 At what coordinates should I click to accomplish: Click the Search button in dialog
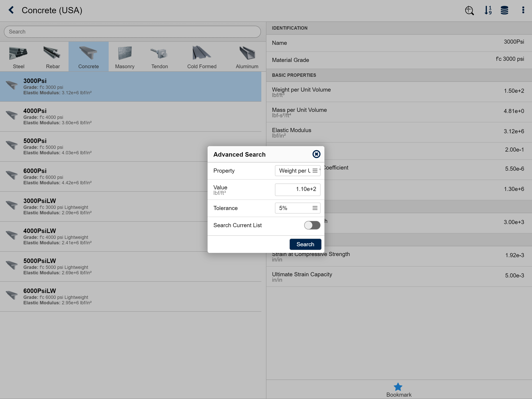[x=305, y=244]
